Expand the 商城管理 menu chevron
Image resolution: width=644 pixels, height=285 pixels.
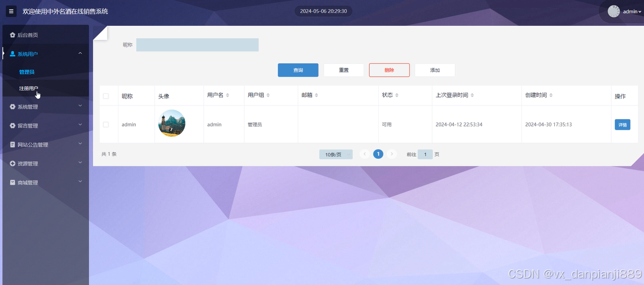[x=80, y=182]
